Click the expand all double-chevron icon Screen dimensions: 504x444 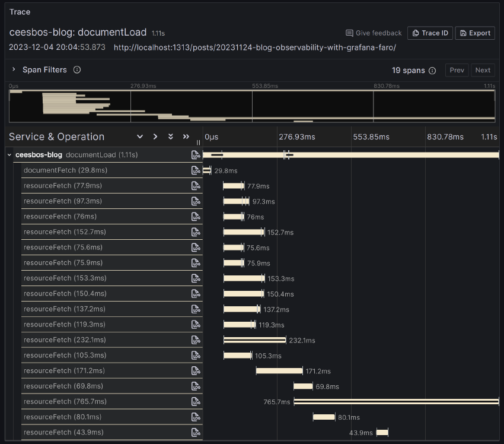coord(171,137)
